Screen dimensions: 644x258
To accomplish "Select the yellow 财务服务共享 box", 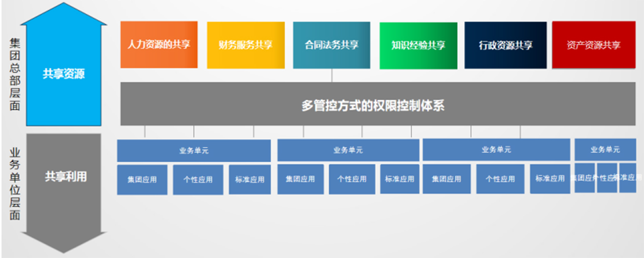I will pos(246,45).
